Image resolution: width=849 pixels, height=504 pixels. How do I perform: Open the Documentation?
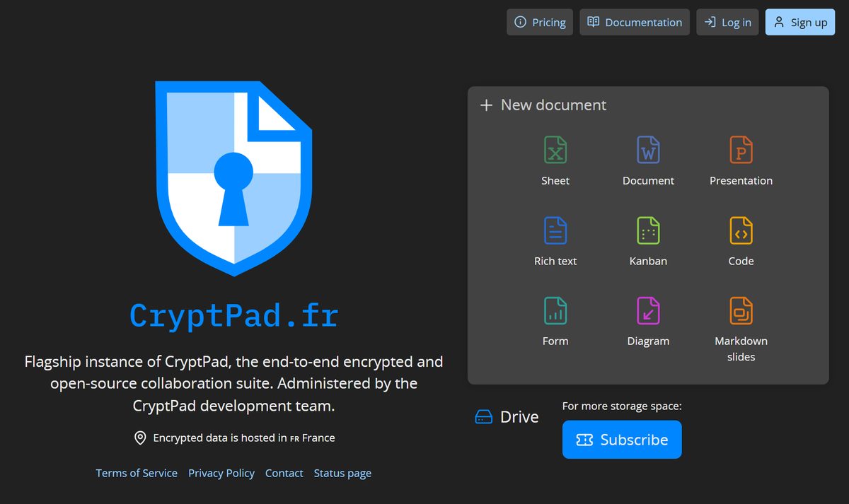pos(635,22)
